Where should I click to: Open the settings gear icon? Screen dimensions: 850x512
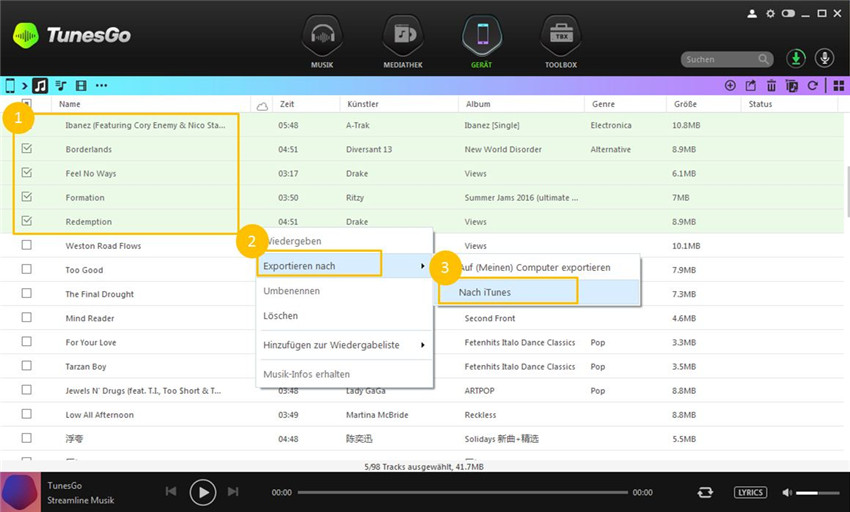pyautogui.click(x=770, y=14)
